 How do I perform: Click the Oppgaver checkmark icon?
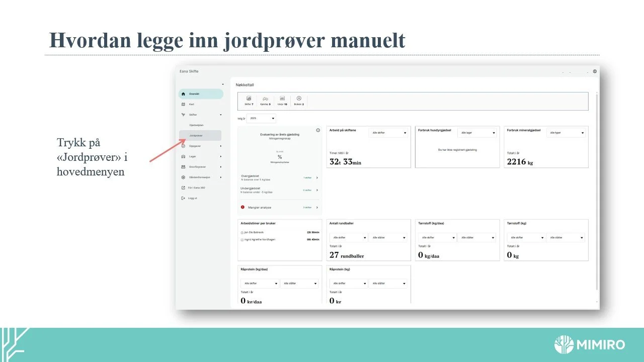click(183, 146)
